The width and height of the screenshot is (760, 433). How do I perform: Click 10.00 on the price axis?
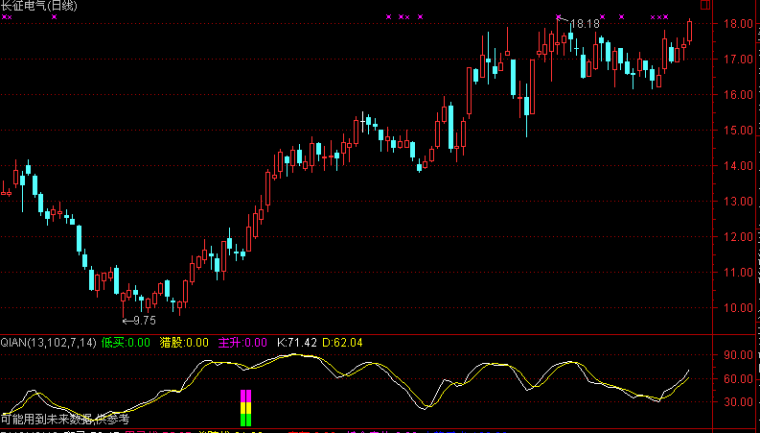[737, 308]
